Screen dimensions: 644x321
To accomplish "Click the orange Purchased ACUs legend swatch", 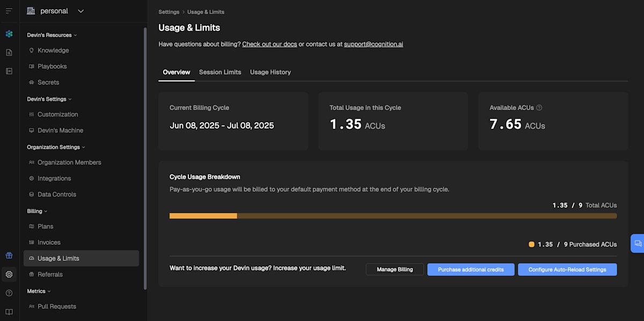I will pos(531,244).
